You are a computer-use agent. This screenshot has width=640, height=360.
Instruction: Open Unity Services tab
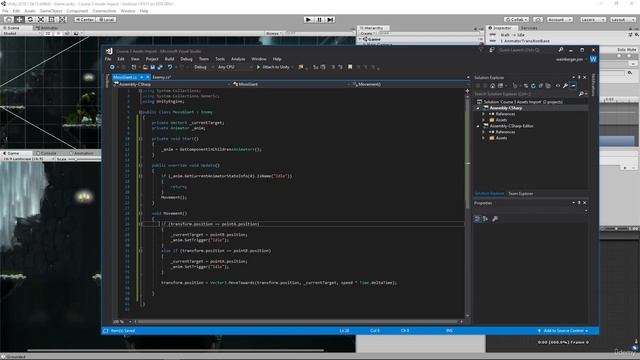tap(529, 28)
